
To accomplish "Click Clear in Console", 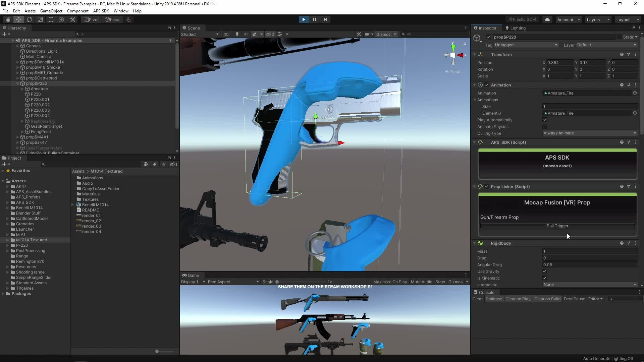I will [477, 299].
